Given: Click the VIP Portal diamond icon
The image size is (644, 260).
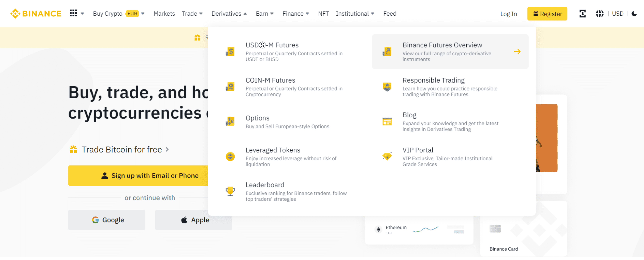Looking at the screenshot, I should (387, 156).
